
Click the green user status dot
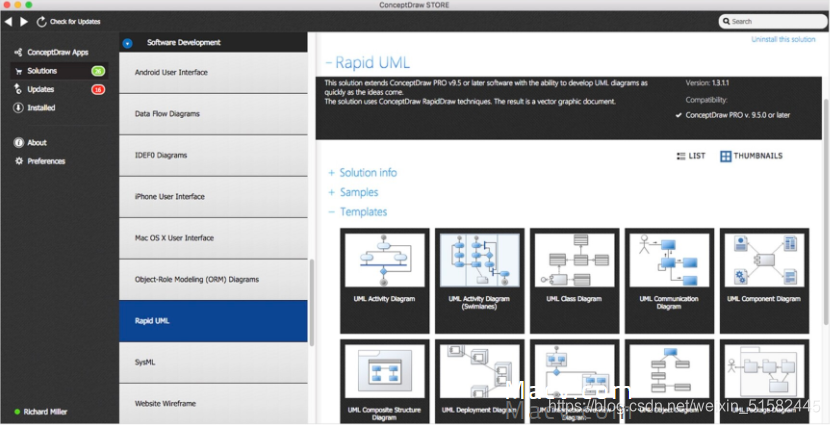(x=17, y=412)
